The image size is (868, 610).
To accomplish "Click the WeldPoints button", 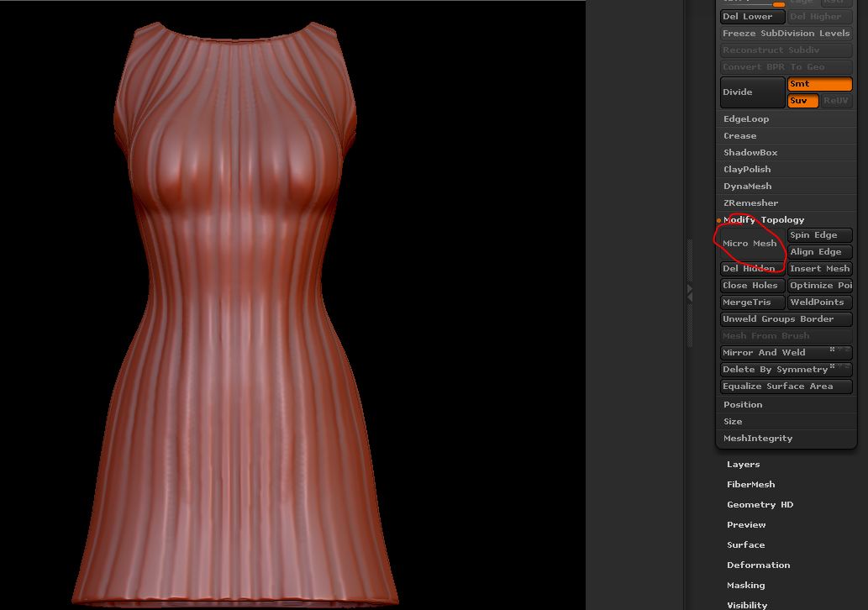I will 820,302.
